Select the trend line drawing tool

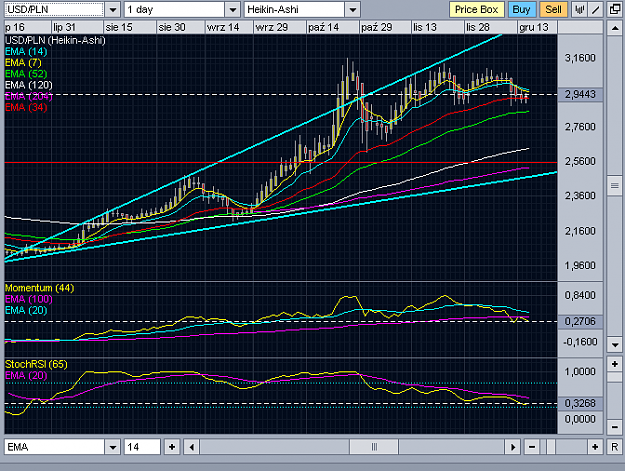pyautogui.click(x=596, y=10)
